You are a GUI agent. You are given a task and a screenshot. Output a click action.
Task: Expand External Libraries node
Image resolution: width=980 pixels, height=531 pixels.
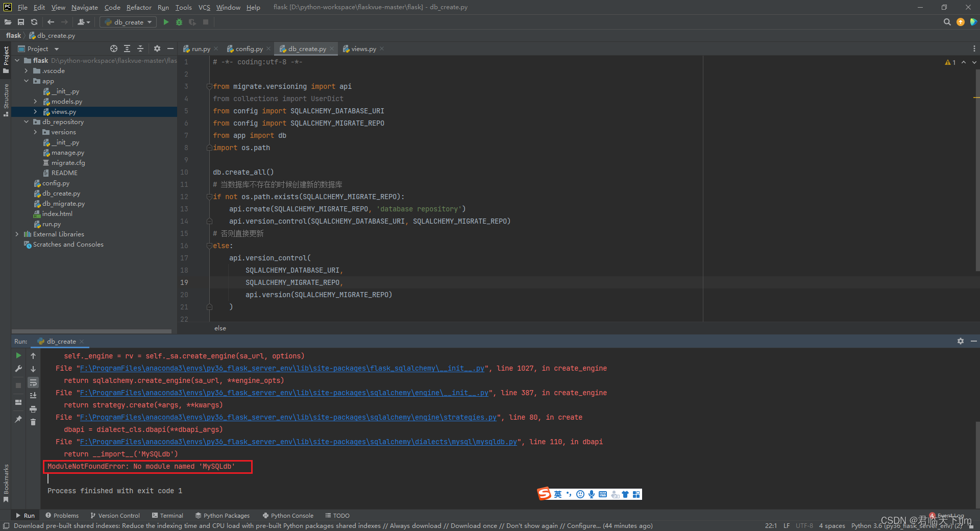[17, 234]
